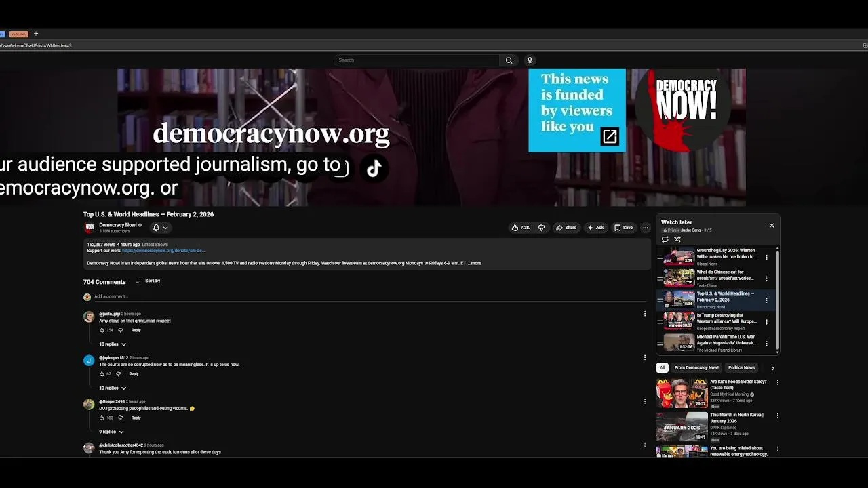Open options for Top U.S. & World Headlines item
Image resolution: width=868 pixels, height=488 pixels.
(x=767, y=300)
